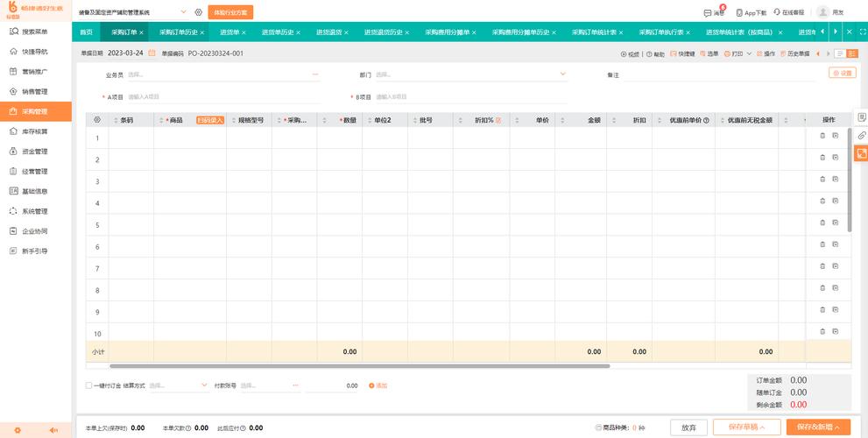Viewport: 868px width, 438px height.
Task: Open the 业务员 selection field
Action: 223,74
